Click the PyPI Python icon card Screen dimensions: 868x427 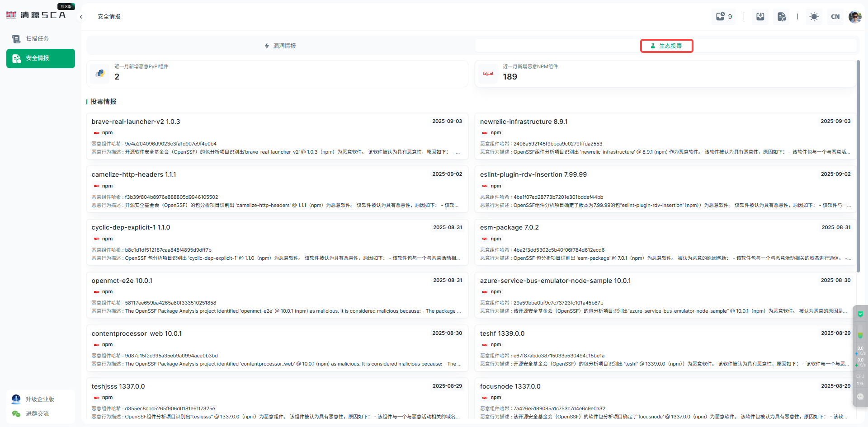pyautogui.click(x=100, y=73)
